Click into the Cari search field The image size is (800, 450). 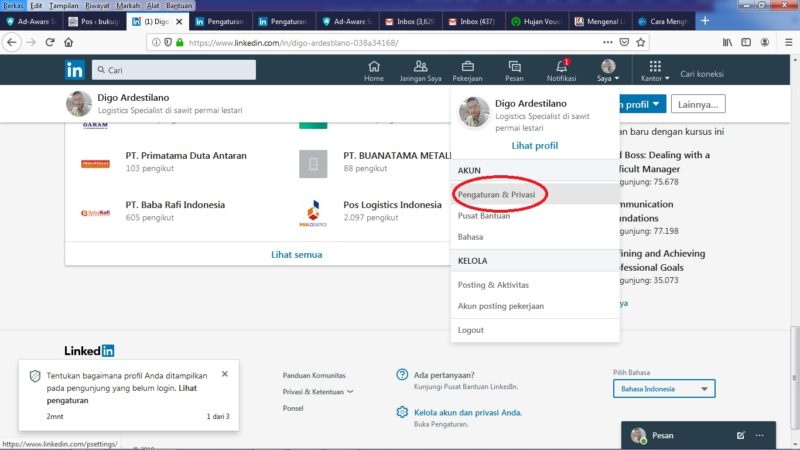pyautogui.click(x=174, y=70)
